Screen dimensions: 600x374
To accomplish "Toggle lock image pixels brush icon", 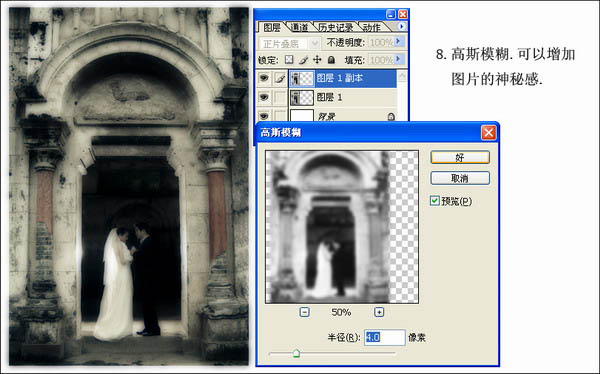I will pyautogui.click(x=303, y=60).
